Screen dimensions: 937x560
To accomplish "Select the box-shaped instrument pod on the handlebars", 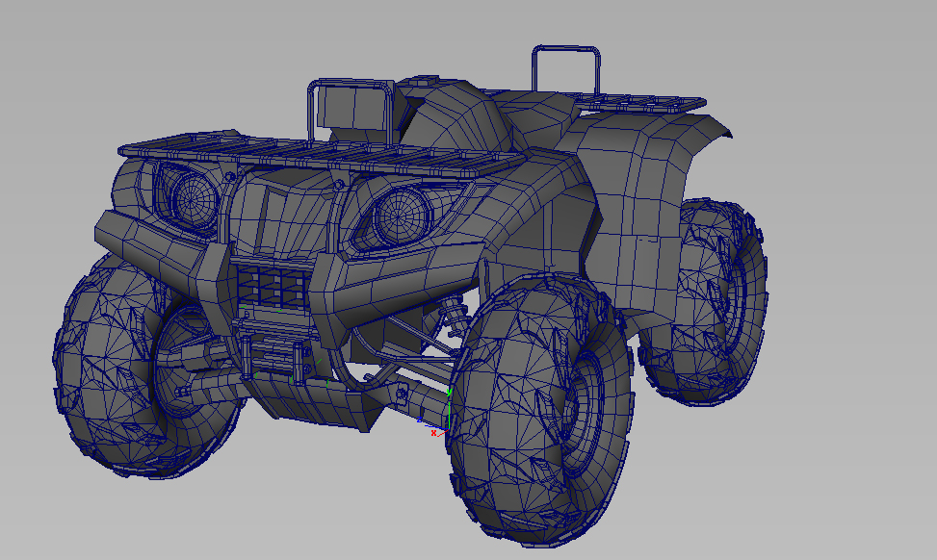I will coord(353,106).
